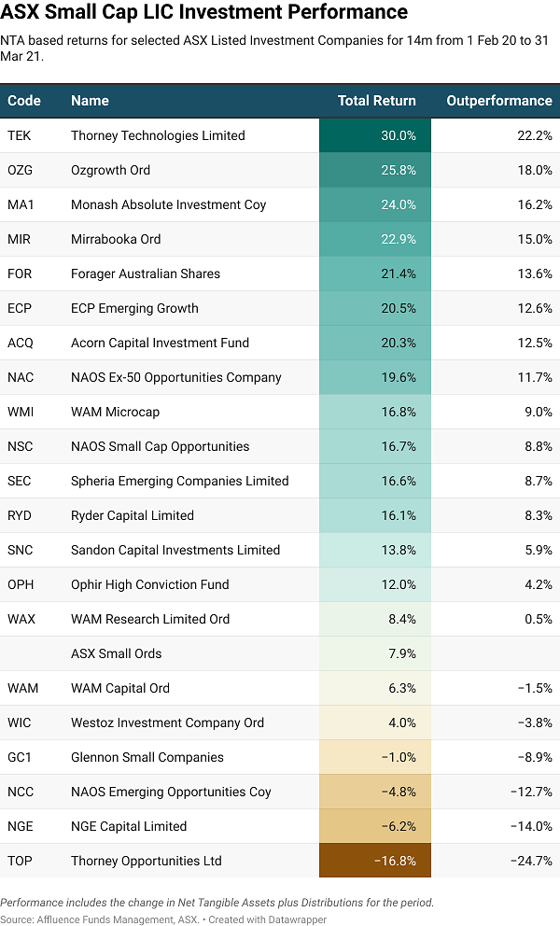The height and width of the screenshot is (926, 560).
Task: Click the chart title ASX Small Cap LIC
Action: (x=204, y=12)
